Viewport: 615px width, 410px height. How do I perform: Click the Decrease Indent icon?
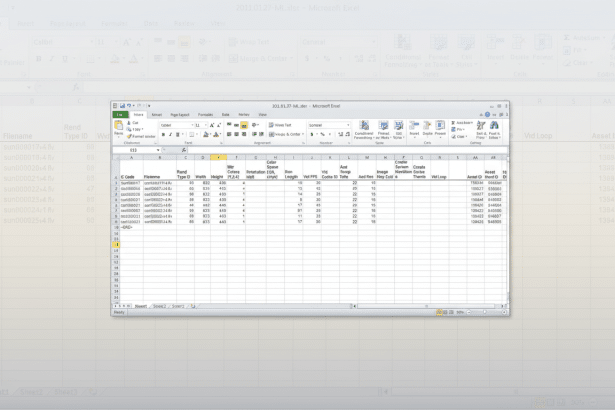(254, 135)
